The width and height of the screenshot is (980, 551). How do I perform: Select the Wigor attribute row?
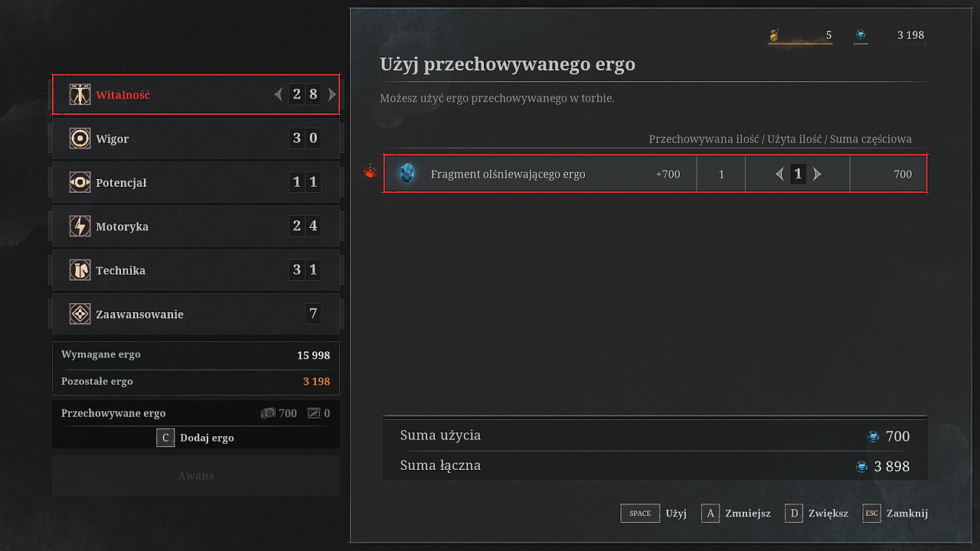click(195, 139)
